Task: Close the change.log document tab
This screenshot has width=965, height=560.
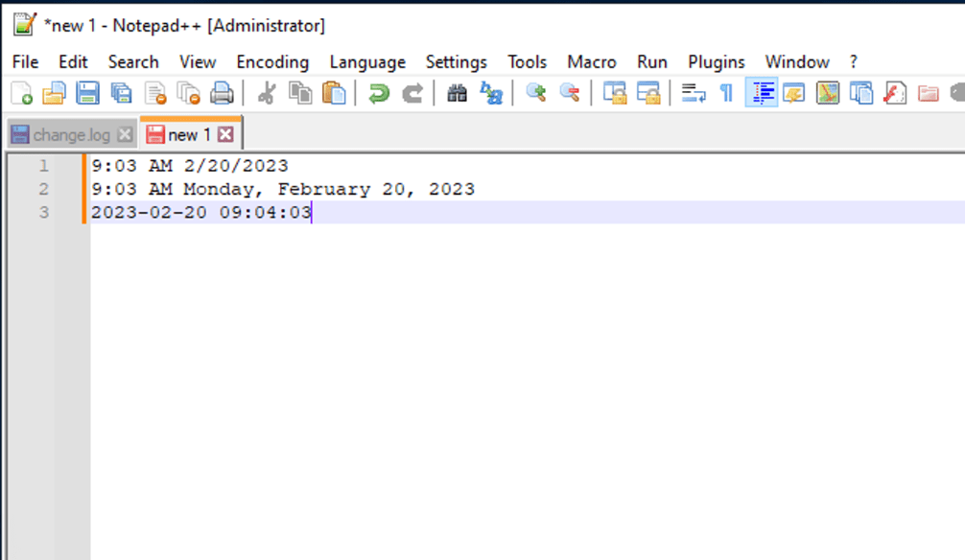Action: tap(124, 134)
